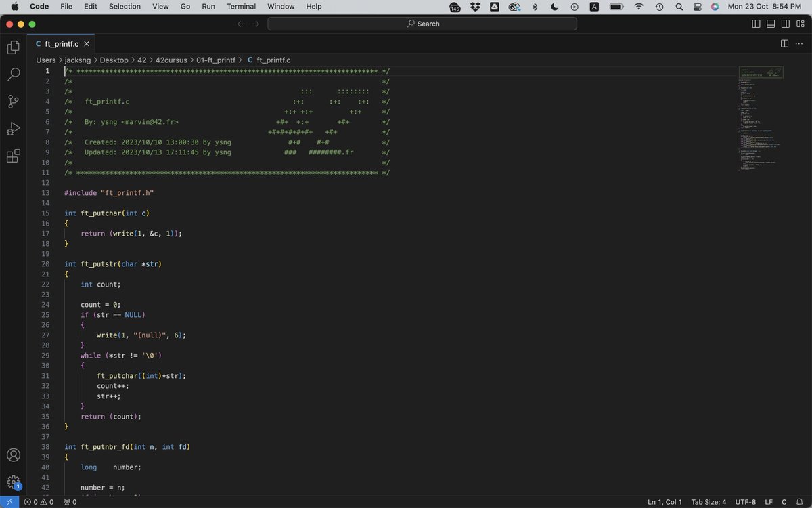Open the Selection menu
This screenshot has height=508, width=812.
pyautogui.click(x=125, y=6)
